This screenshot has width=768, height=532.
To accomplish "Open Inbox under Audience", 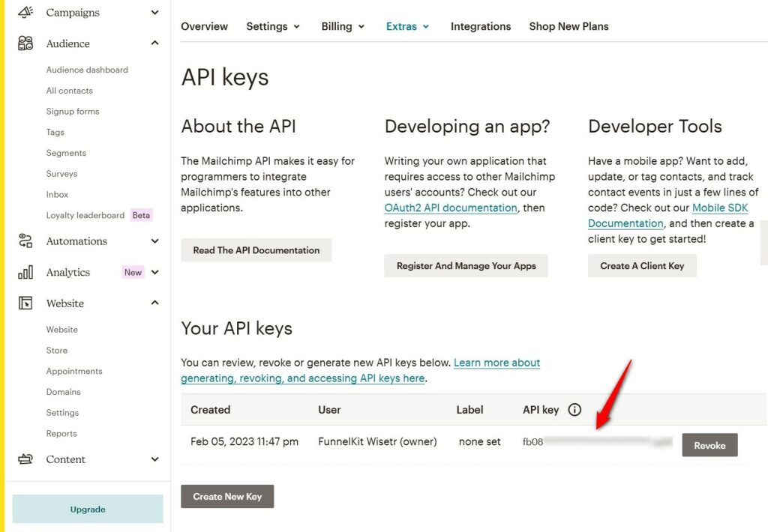I will coord(57,194).
